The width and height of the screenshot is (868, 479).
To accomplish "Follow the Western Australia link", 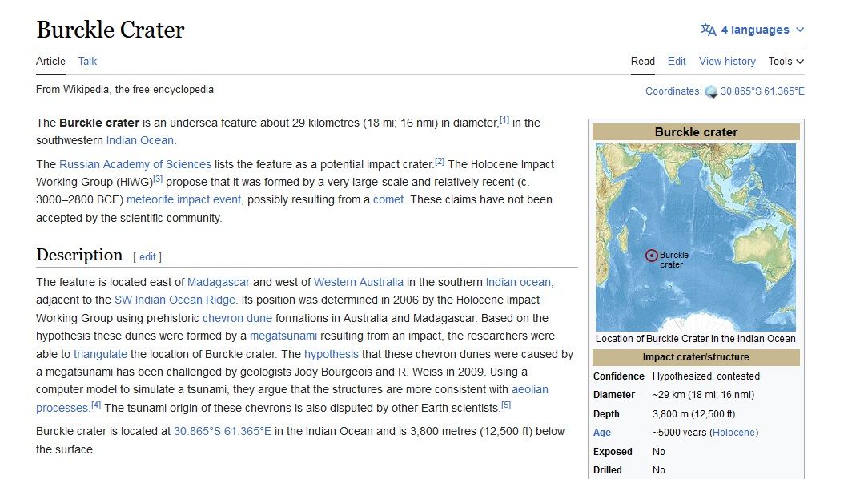I will [359, 283].
